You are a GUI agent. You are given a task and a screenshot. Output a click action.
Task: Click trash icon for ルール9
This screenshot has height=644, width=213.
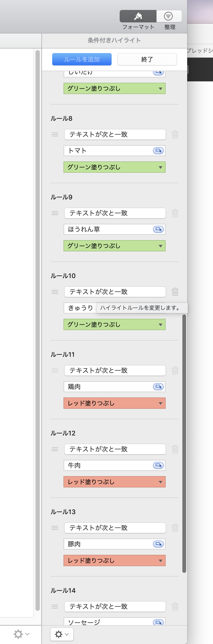pos(175,213)
